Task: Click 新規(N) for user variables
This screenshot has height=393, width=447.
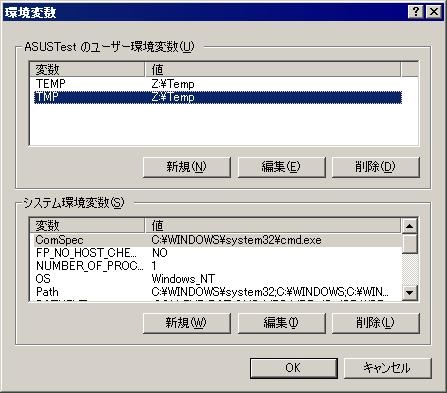Action: click(x=187, y=167)
